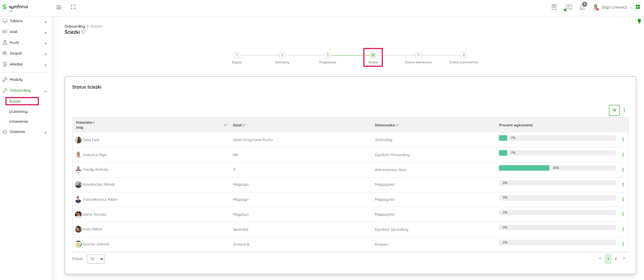Open the Olga Liniewicz user menu
This screenshot has width=644, height=280.
[x=614, y=7]
